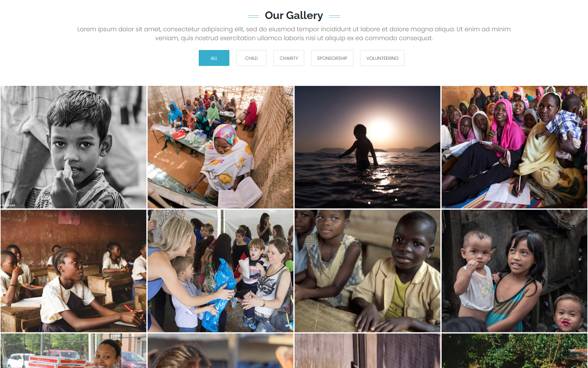
Task: Open partially visible photo with pizza boxes
Action: 73,351
